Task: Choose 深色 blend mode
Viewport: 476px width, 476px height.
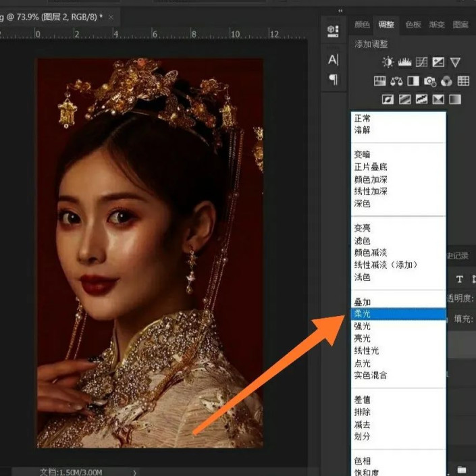Action: [398, 204]
